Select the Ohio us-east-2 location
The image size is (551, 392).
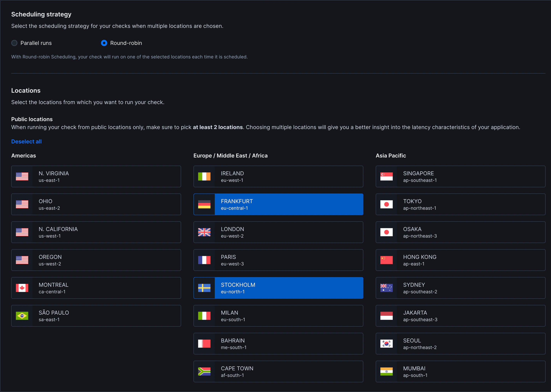pyautogui.click(x=96, y=204)
